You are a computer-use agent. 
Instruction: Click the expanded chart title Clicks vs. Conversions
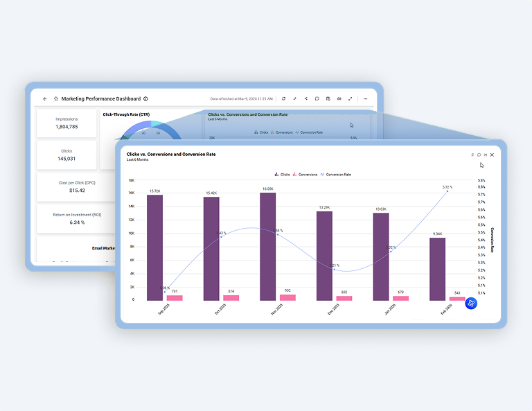click(x=171, y=154)
